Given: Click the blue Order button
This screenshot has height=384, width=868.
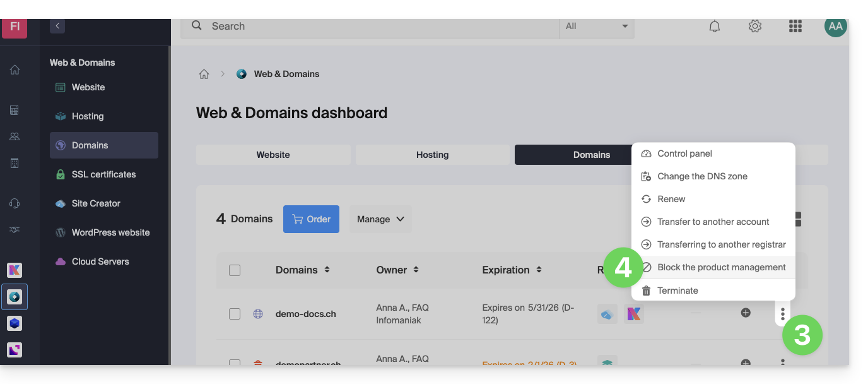Looking at the screenshot, I should [x=311, y=219].
